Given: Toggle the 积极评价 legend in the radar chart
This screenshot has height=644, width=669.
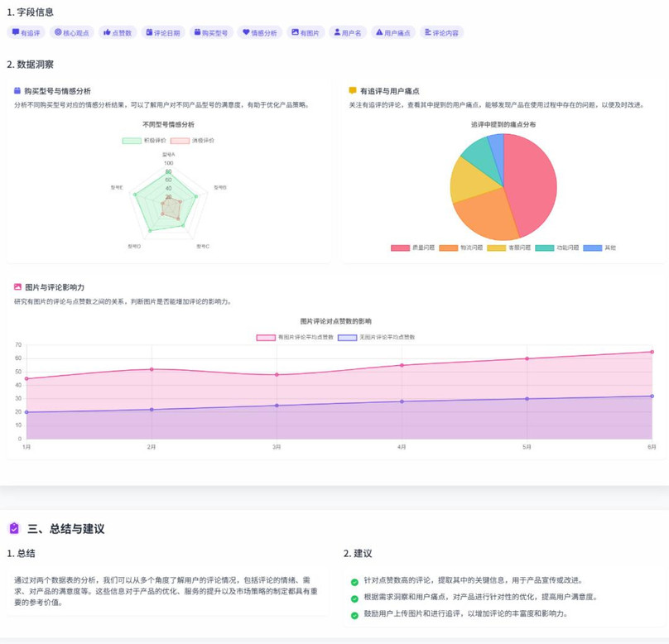Looking at the screenshot, I should click(144, 141).
